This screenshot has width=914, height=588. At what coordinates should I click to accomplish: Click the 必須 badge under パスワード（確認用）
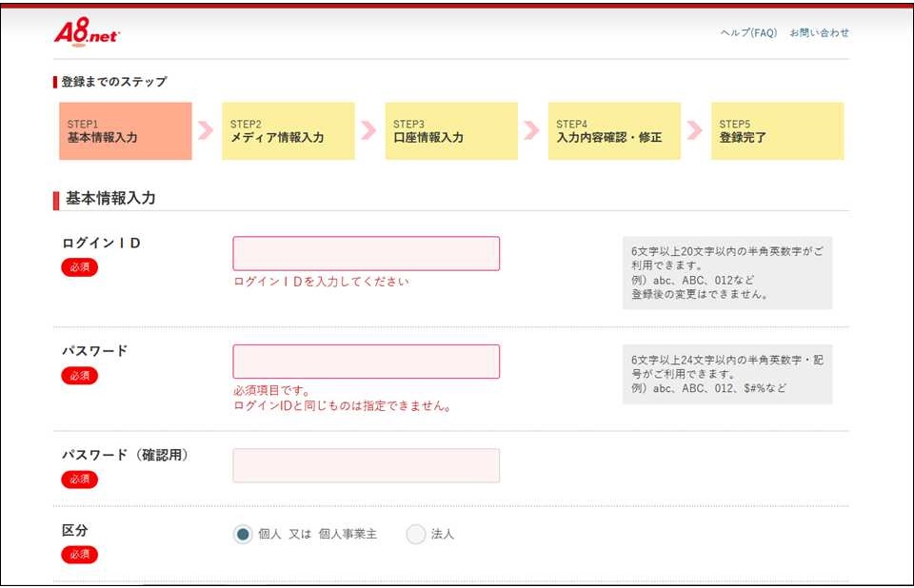(x=79, y=480)
